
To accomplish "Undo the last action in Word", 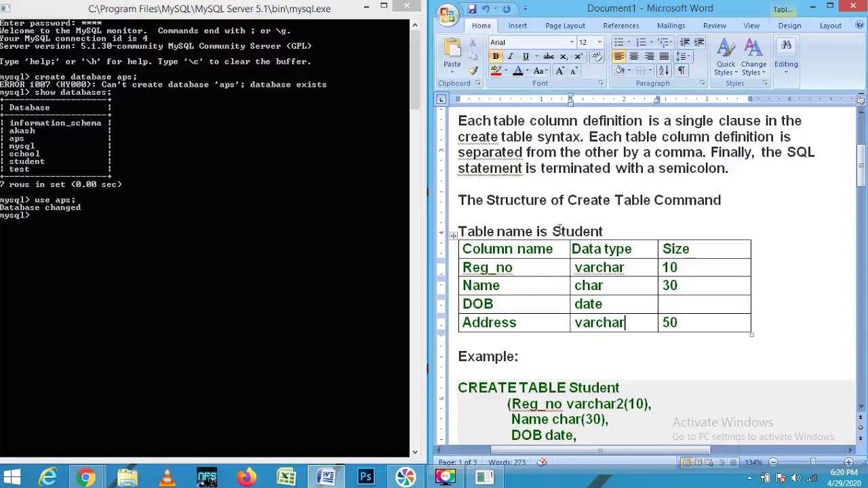I will [486, 9].
